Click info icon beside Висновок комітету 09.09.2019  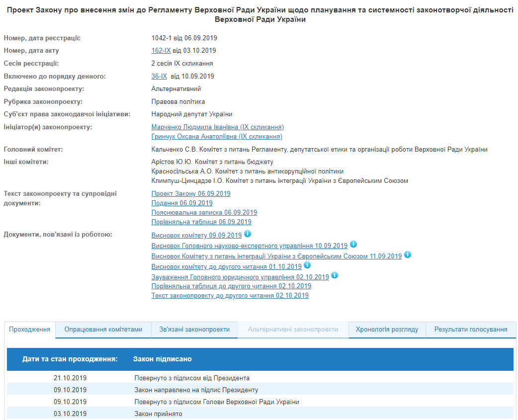[248, 234]
